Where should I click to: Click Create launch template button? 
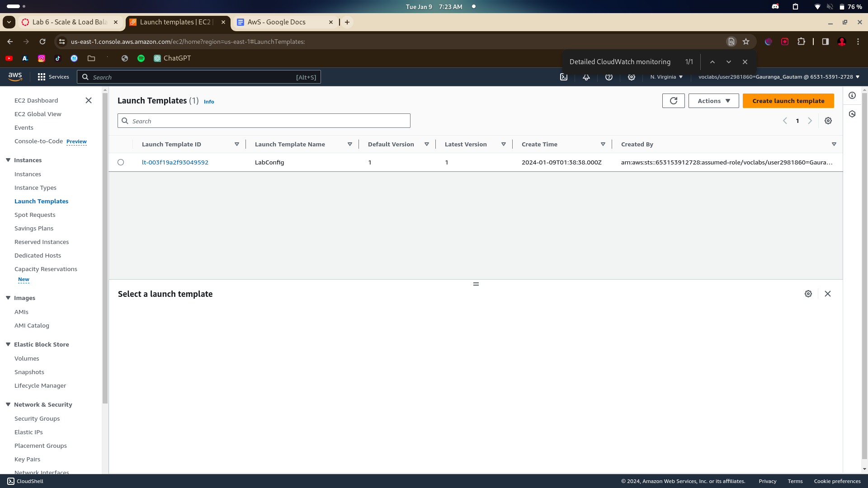click(788, 101)
